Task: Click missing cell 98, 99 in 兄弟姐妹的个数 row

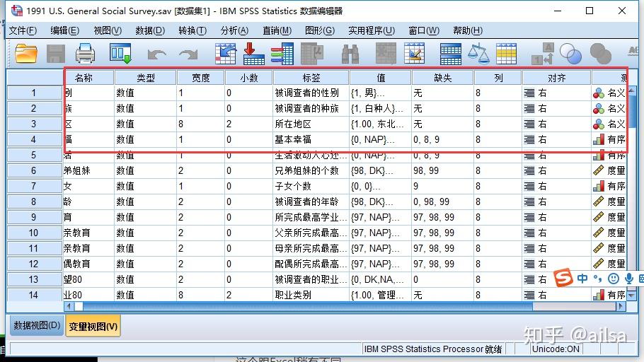Action: [442, 170]
